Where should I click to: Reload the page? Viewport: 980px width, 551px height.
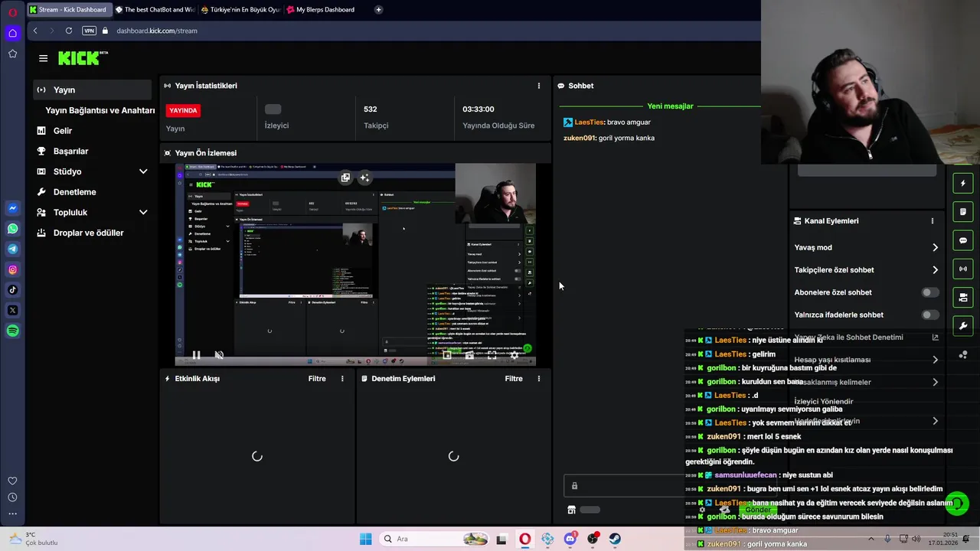point(69,31)
